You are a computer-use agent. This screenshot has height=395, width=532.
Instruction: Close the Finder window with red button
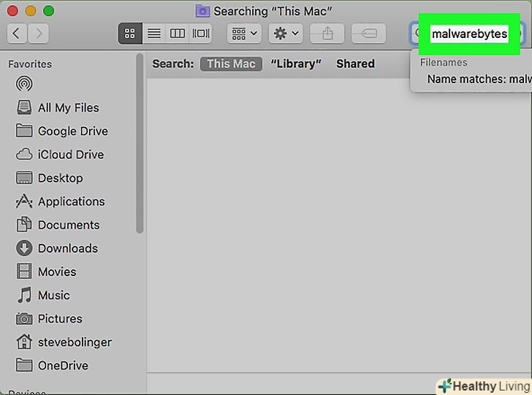(x=12, y=11)
